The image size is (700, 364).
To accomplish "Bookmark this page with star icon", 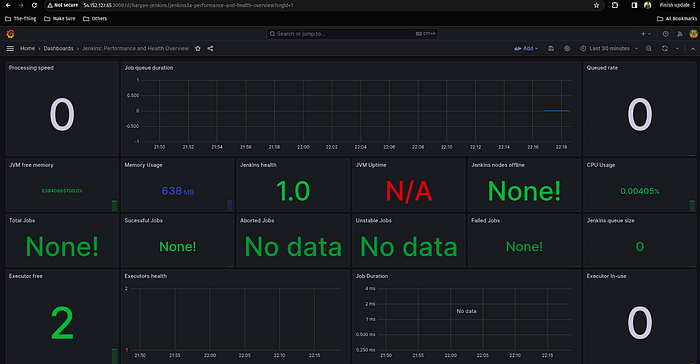I will click(596, 5).
